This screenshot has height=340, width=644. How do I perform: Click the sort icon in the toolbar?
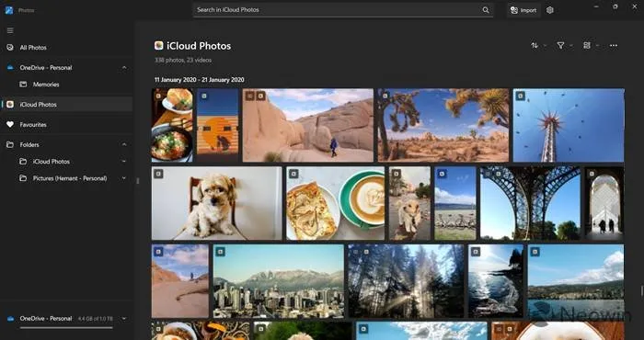click(535, 46)
